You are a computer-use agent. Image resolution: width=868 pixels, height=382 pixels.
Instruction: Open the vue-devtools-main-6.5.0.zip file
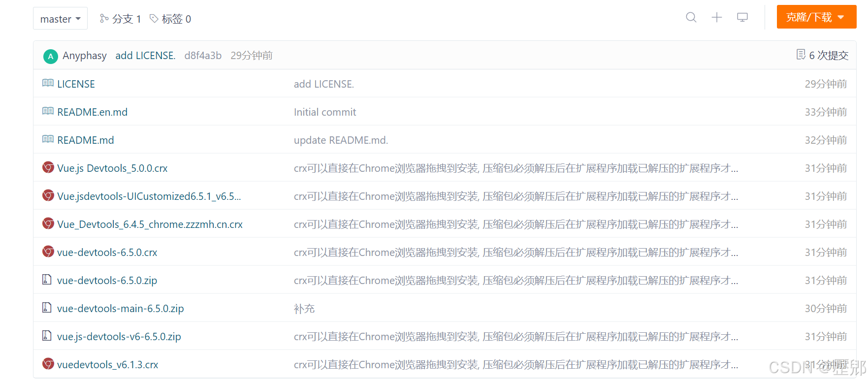click(x=120, y=309)
